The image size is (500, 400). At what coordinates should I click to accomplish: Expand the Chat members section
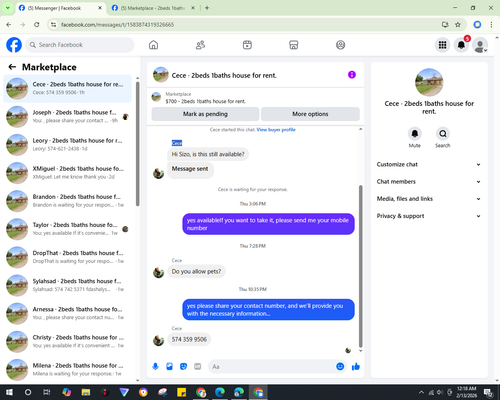429,182
